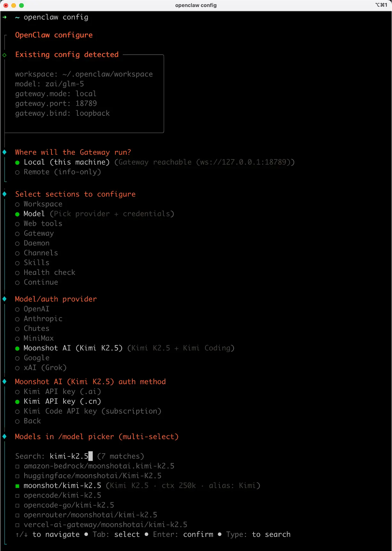Click the '↑/↓ to navigate' hint
The height and width of the screenshot is (551, 392).
[x=47, y=535]
